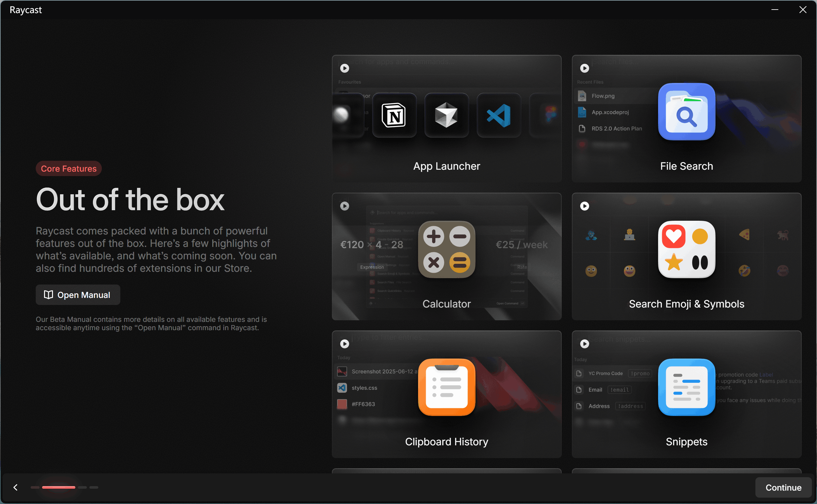The height and width of the screenshot is (504, 817).
Task: Play the Snippets preview video
Action: [584, 344]
